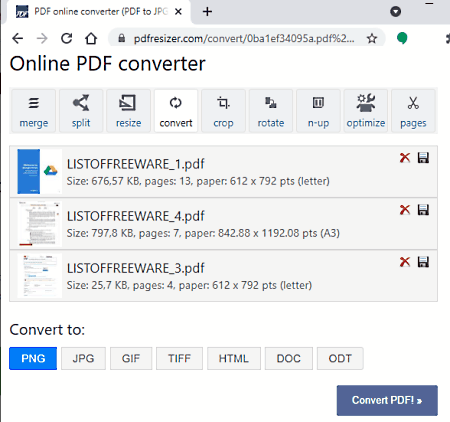Viewport: 450px width, 422px height.
Task: Choose GIF output format
Action: pos(131,358)
